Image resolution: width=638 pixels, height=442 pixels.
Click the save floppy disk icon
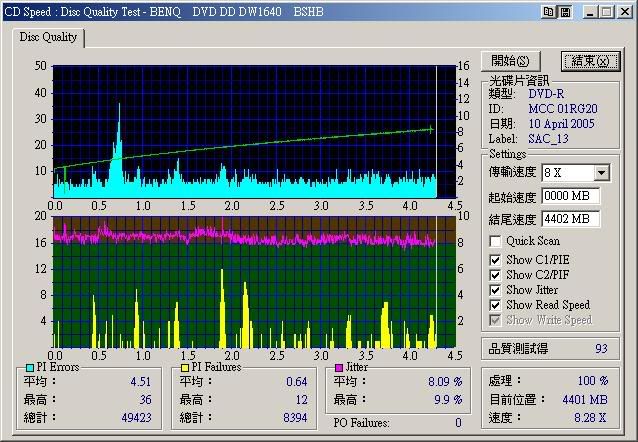(x=565, y=12)
